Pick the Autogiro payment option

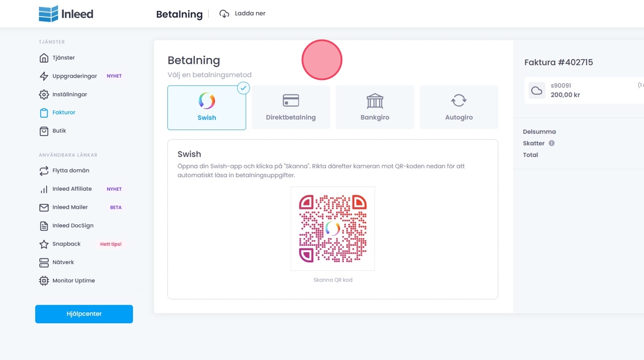point(459,108)
